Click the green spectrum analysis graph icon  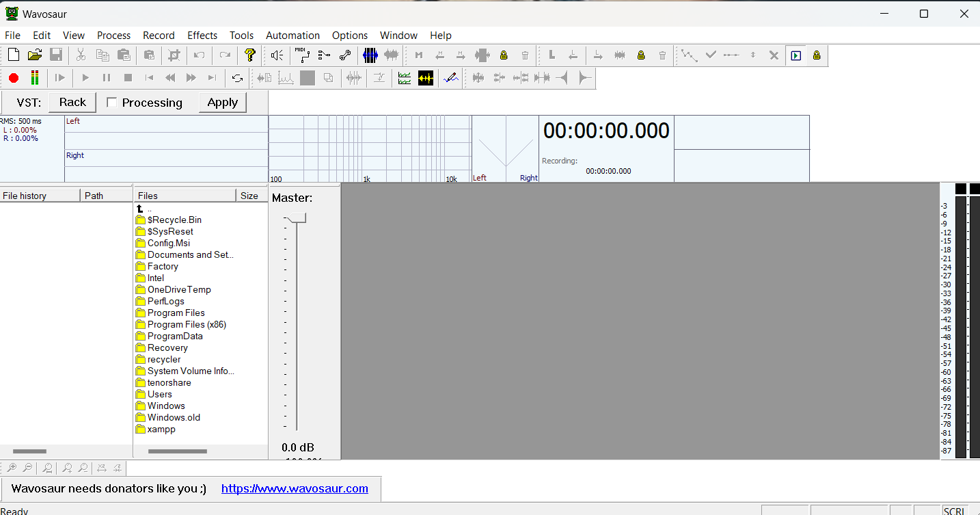(405, 78)
